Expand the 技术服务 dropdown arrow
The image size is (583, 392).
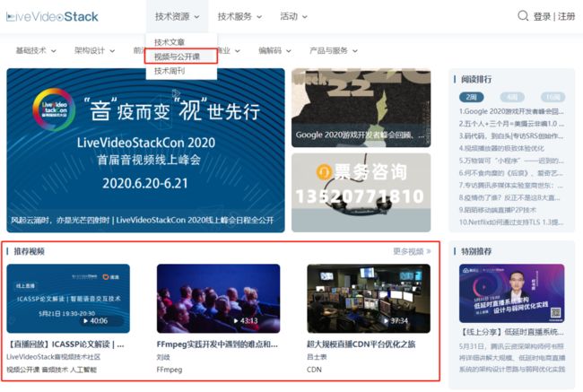tap(259, 17)
